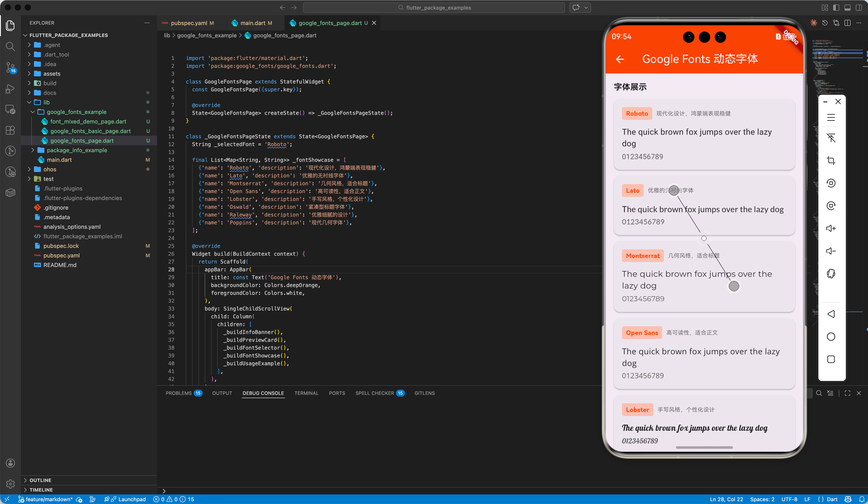Toggle the secondary side bar layout
The image size is (868, 504).
pyautogui.click(x=859, y=8)
